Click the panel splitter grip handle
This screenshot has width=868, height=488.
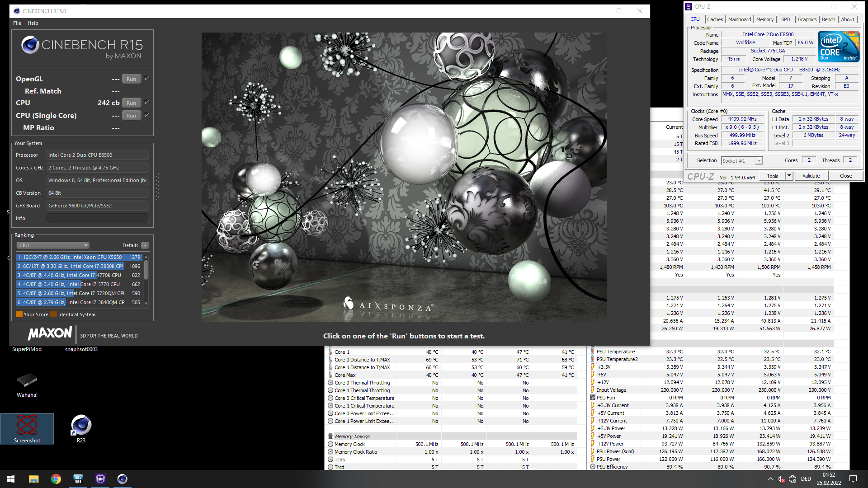(x=157, y=186)
